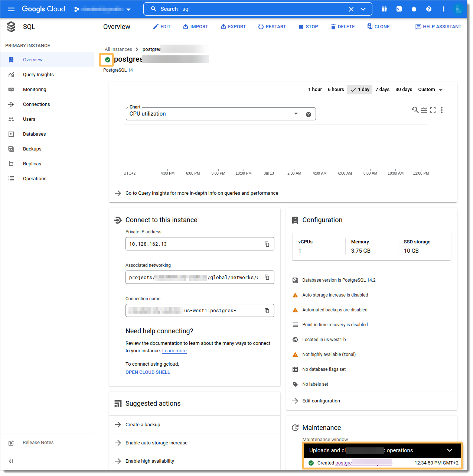Open Query Insights in sidebar

[x=47, y=75]
